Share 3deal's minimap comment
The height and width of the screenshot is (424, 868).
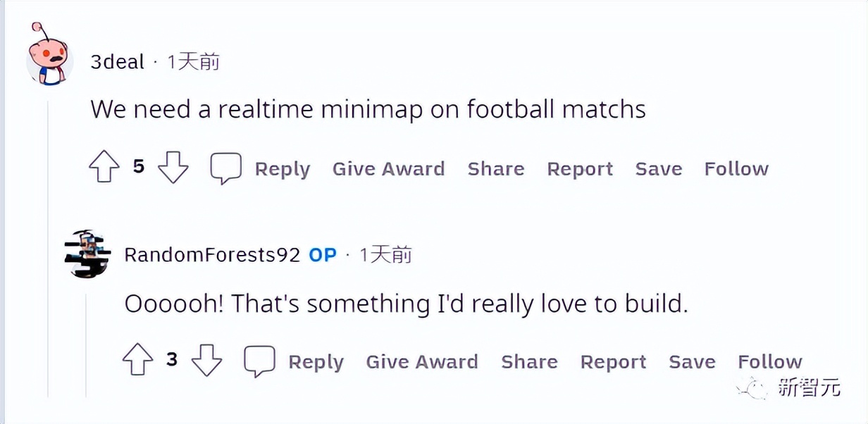click(495, 169)
